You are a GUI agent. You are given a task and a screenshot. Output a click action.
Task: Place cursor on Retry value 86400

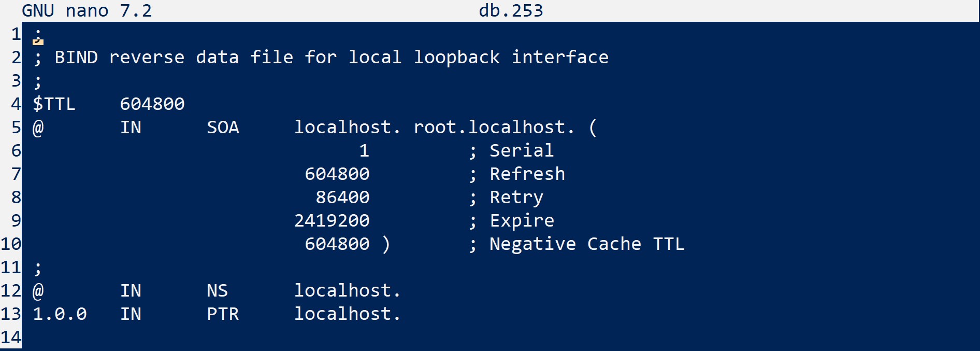(342, 198)
